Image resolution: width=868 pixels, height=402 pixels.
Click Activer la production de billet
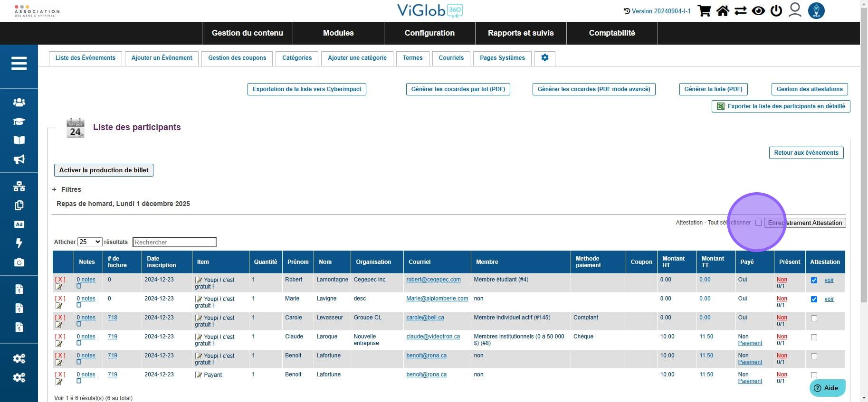104,170
